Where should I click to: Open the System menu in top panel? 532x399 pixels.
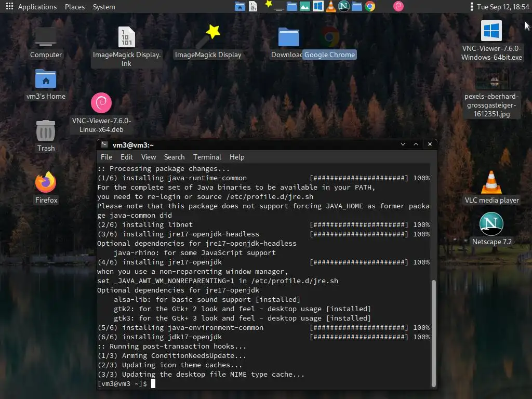(104, 7)
